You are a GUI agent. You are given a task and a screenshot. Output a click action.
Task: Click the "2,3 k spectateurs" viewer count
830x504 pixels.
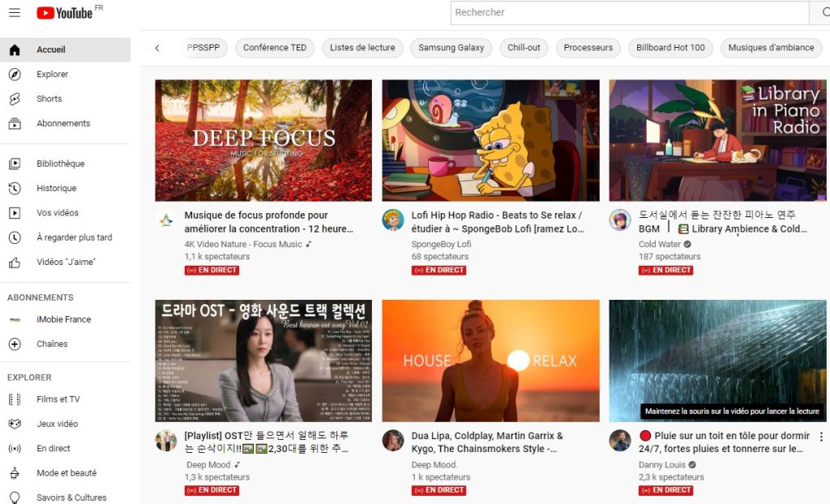click(671, 477)
